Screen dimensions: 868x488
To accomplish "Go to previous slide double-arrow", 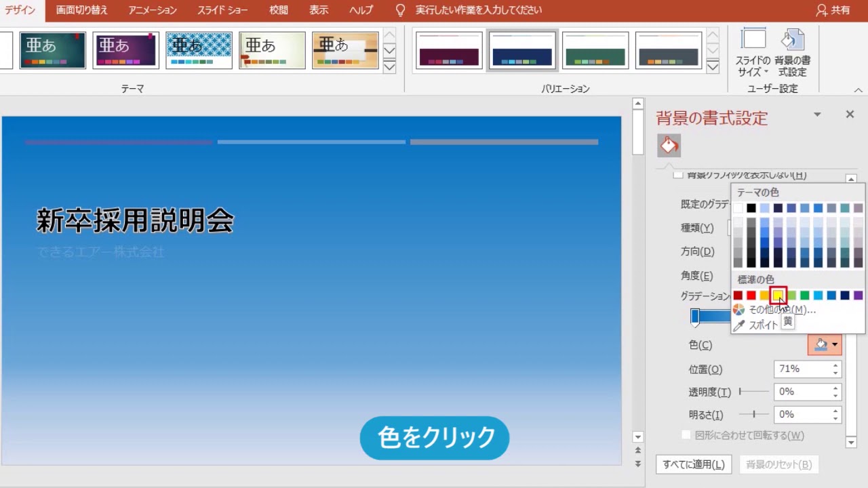I will (637, 451).
